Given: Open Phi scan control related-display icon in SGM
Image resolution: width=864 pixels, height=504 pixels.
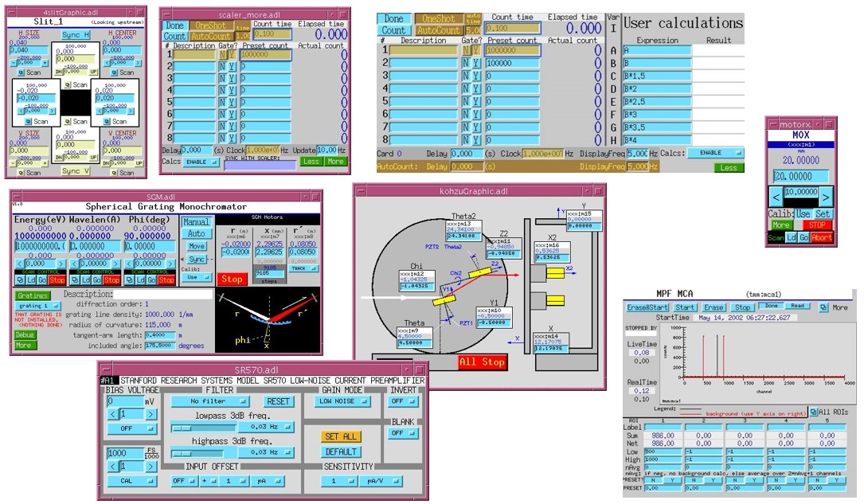Looking at the screenshot, I should pos(130,280).
